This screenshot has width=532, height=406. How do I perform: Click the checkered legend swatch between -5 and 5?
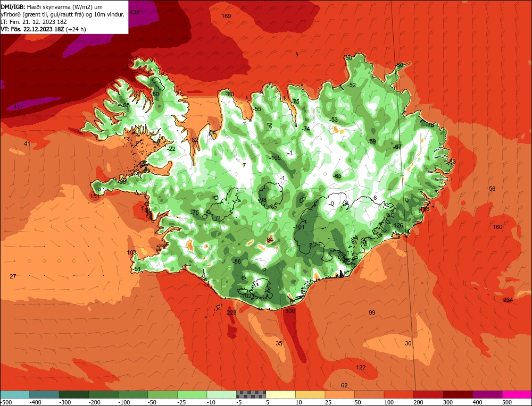tap(251, 394)
